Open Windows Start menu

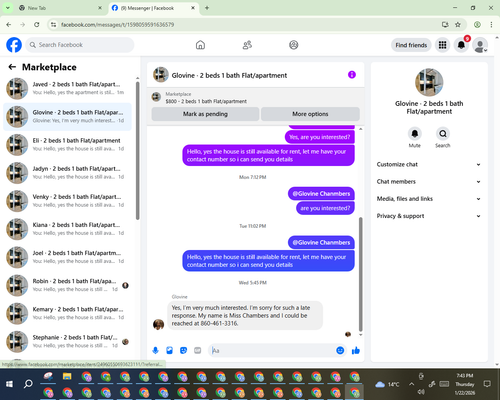(9, 384)
